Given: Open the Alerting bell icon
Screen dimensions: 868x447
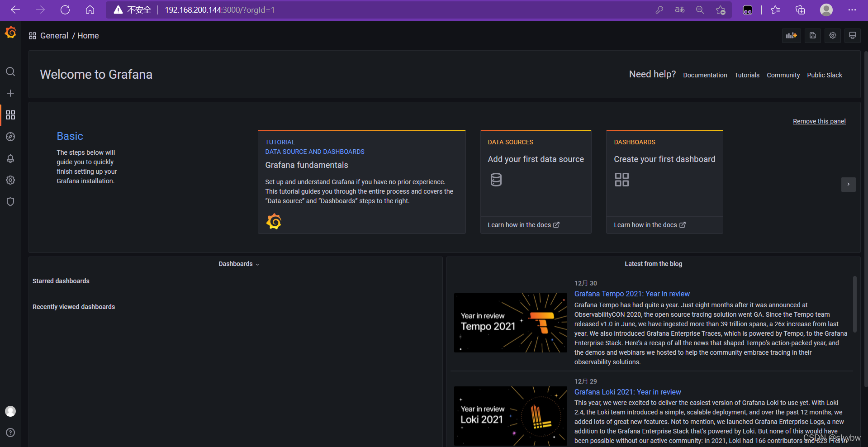Looking at the screenshot, I should click(x=10, y=158).
